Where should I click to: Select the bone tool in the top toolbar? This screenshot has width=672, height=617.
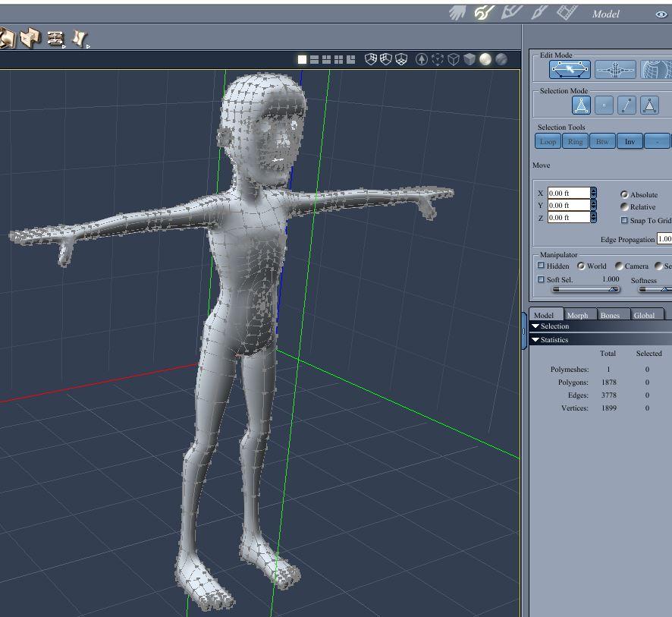tap(79, 39)
